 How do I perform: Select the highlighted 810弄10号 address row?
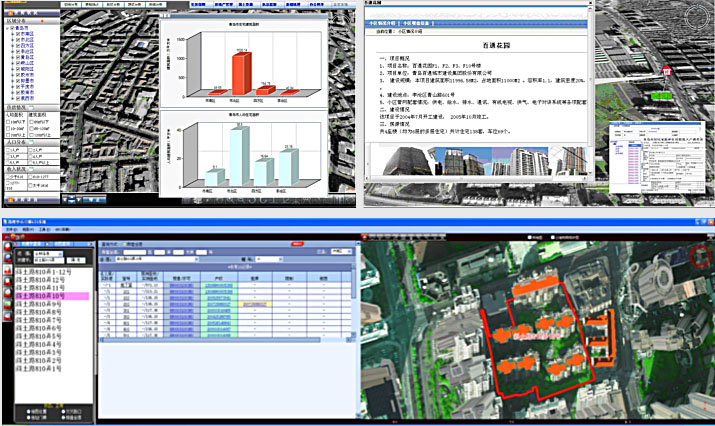click(x=52, y=296)
